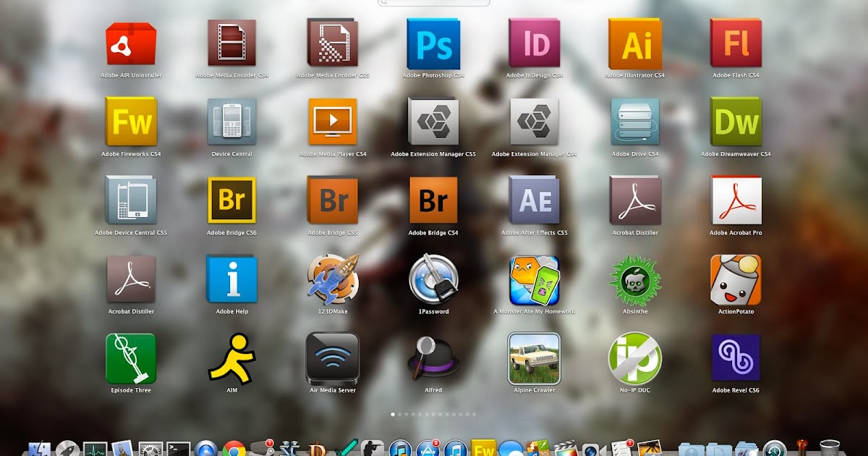This screenshot has height=456, width=868.
Task: Launch Adobe Fireworks CS4 in Launchpad grid
Action: coord(131,122)
